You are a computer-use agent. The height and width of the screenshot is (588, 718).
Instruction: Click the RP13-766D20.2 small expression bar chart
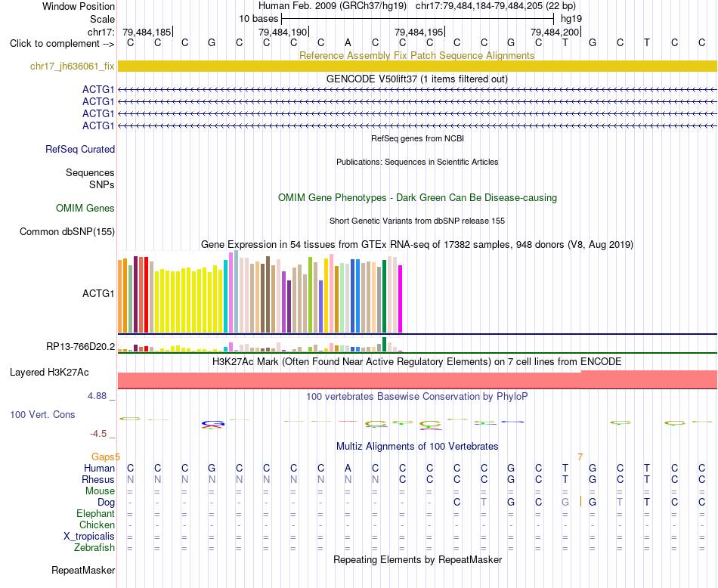click(x=260, y=345)
